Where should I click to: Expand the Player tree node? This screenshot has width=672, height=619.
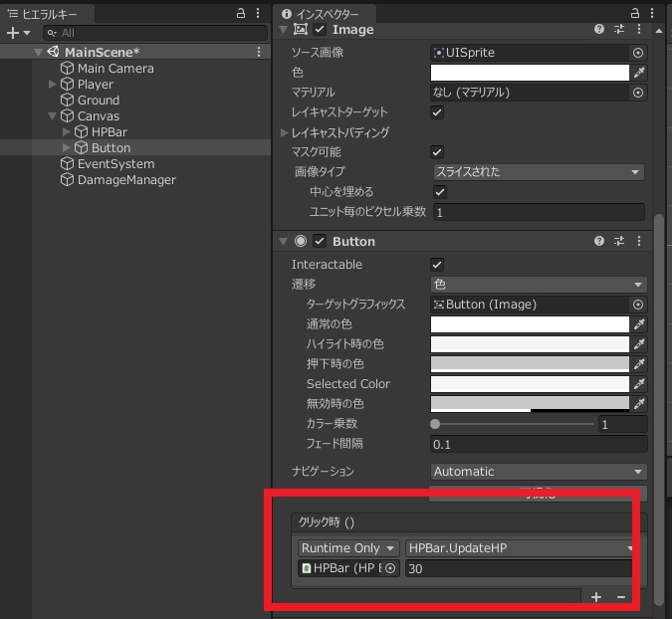[x=53, y=84]
